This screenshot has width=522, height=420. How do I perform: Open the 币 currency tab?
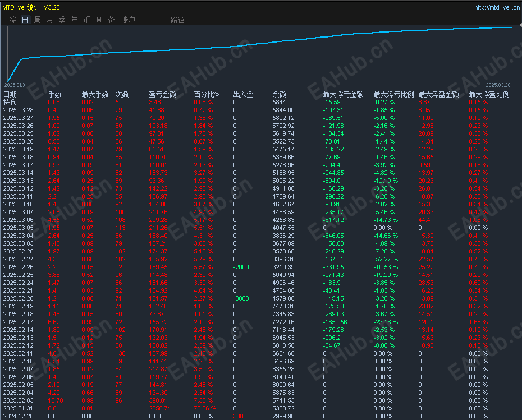coord(86,20)
